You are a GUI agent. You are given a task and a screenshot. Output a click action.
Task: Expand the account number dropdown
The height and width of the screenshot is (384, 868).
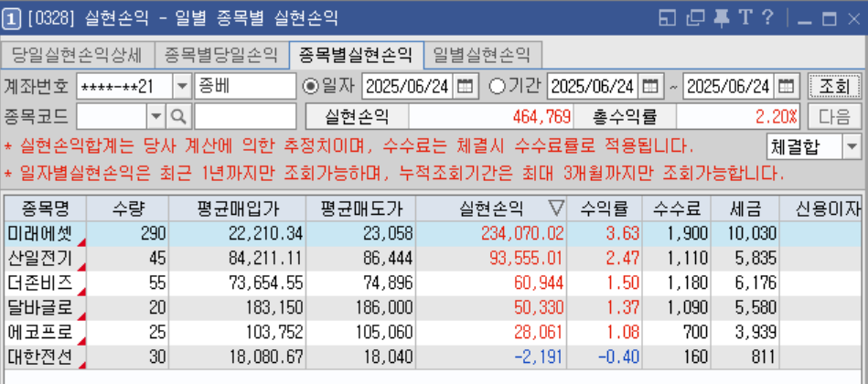tap(181, 87)
